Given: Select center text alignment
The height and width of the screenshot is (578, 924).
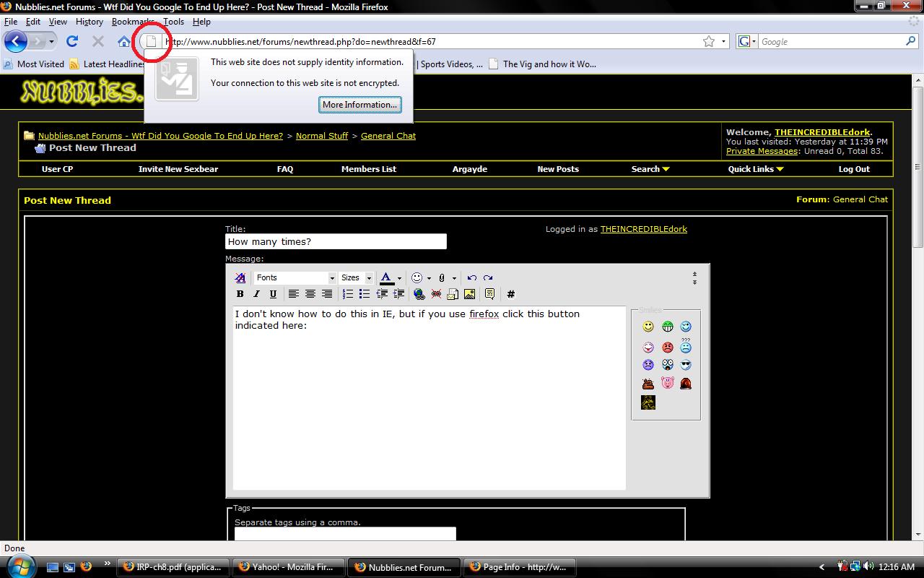Looking at the screenshot, I should point(310,294).
